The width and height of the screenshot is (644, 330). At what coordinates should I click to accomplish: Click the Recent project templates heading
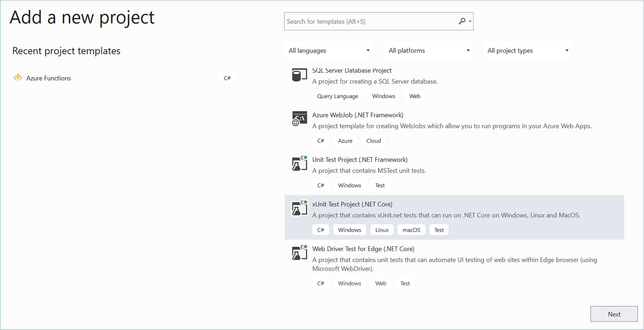tap(66, 51)
